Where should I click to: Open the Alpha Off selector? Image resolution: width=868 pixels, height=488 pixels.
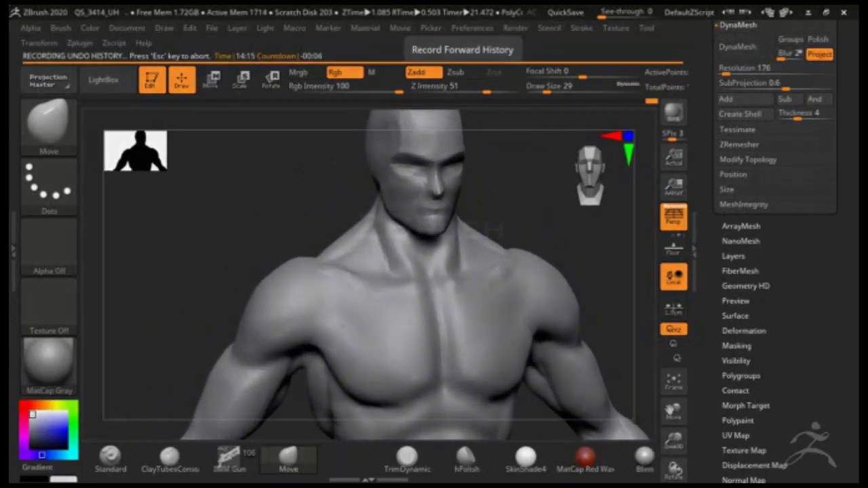click(x=49, y=247)
